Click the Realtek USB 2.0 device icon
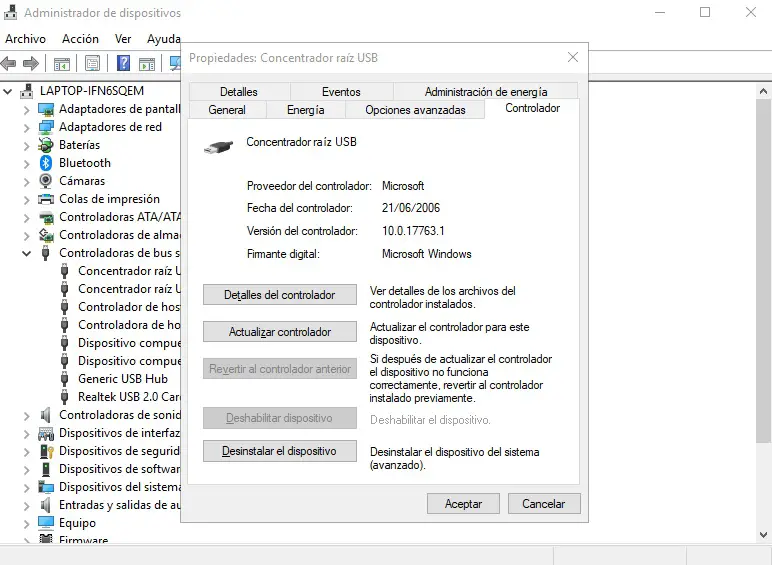Viewport: 772px width, 565px height. [64, 397]
